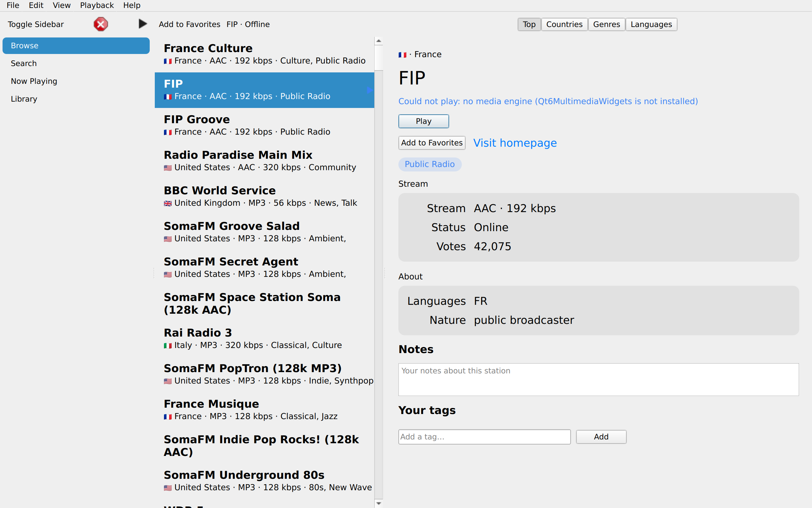Open Library in the sidebar
The width and height of the screenshot is (812, 508).
tap(76, 99)
